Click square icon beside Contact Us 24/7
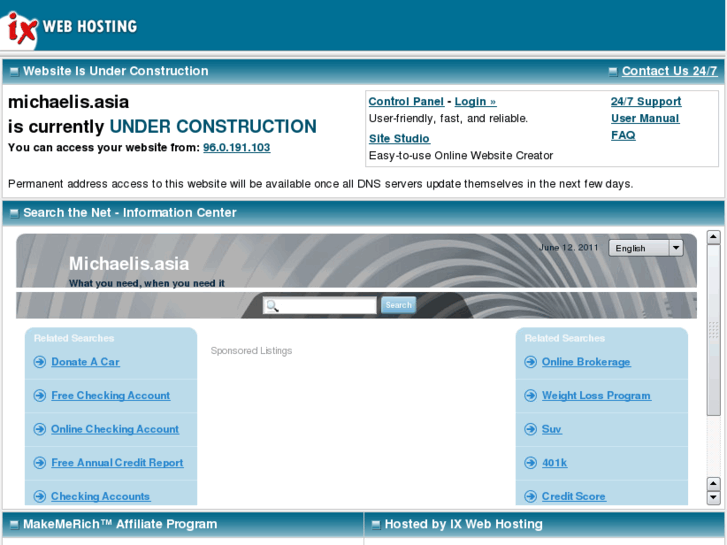The image size is (727, 545). pos(613,71)
